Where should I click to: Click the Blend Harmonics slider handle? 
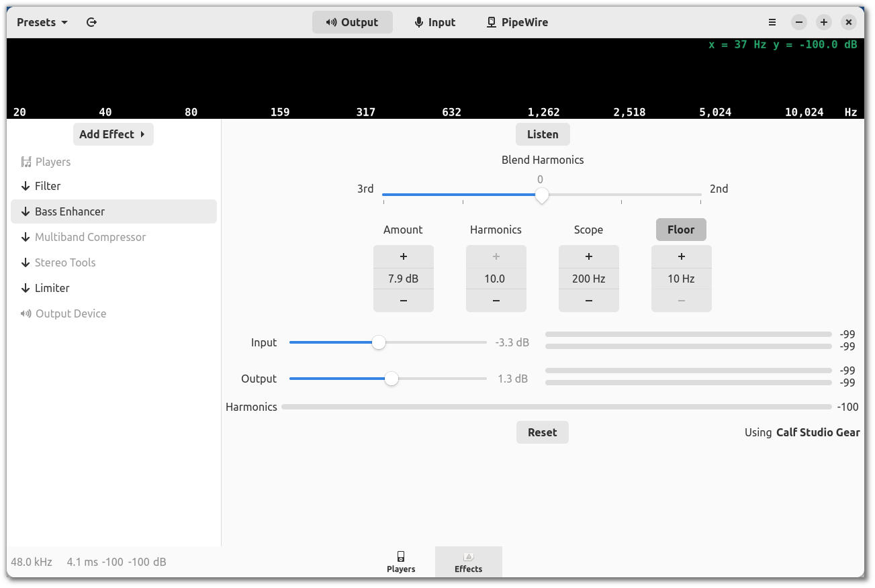coord(542,195)
